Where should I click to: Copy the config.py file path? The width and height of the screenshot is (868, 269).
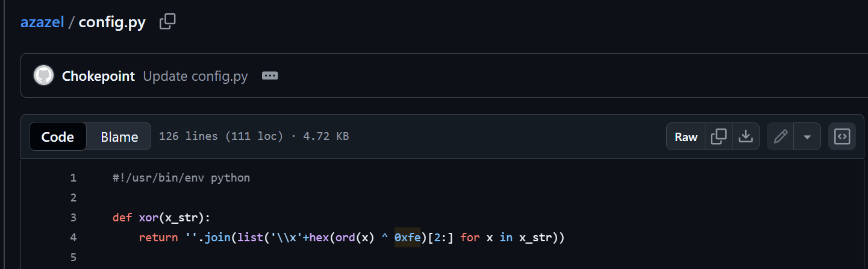coord(167,22)
